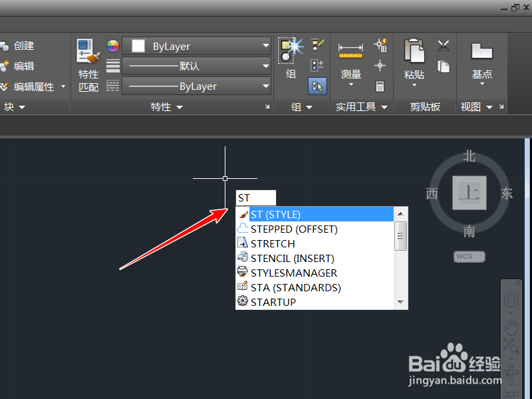
Task: Expand the 编辑属性 dropdown arrow
Action: coord(63,86)
